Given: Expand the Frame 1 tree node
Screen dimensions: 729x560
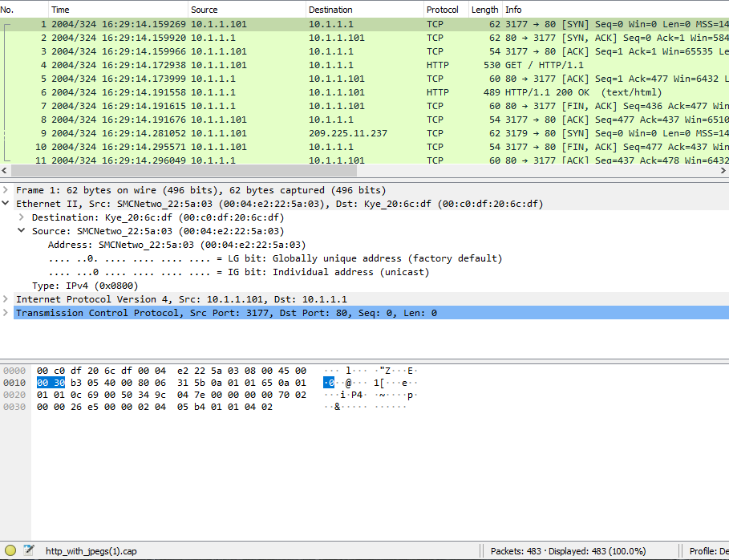Looking at the screenshot, I should 6,190.
